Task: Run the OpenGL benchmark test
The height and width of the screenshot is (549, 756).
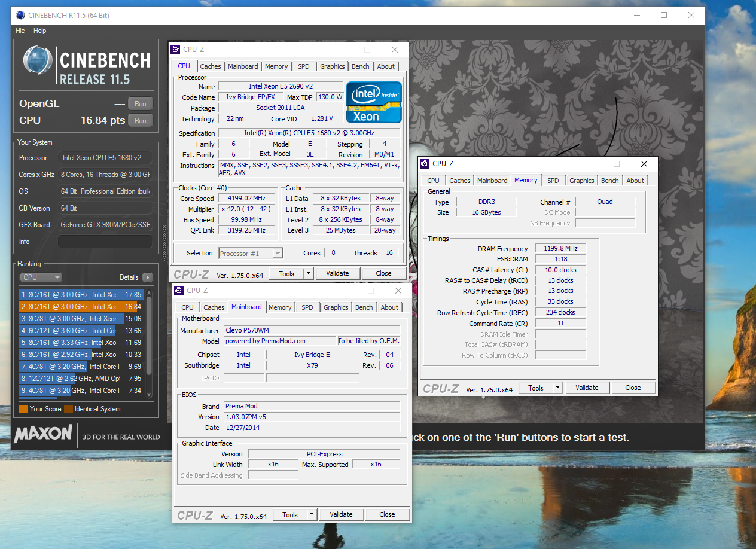Action: click(140, 103)
